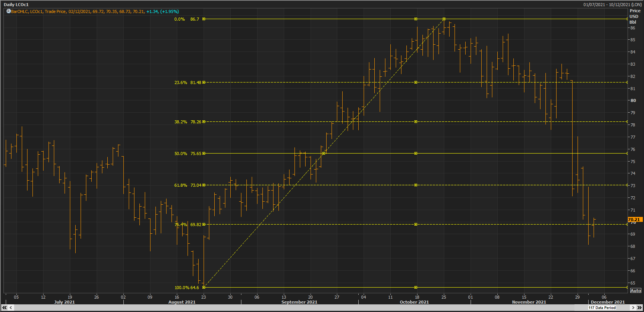Select the Fibonacci 100.0% level left handle
The height and width of the screenshot is (312, 644).
[204, 287]
